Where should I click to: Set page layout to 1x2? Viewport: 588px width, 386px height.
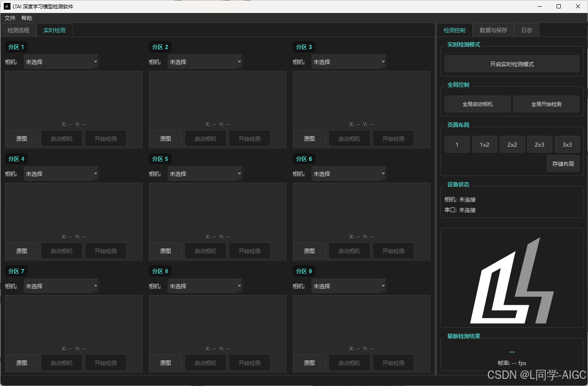click(x=485, y=145)
